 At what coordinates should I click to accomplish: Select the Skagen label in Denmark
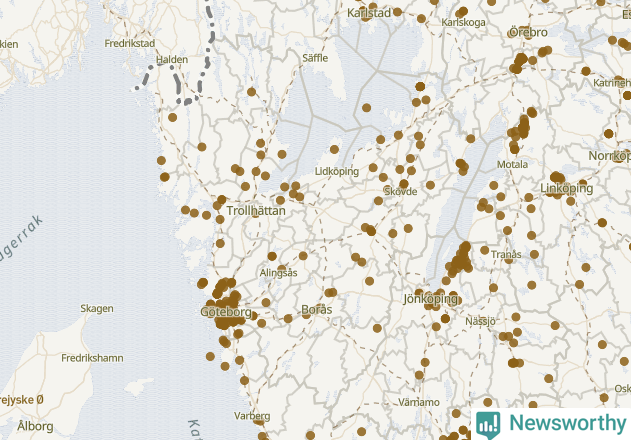[x=97, y=309]
